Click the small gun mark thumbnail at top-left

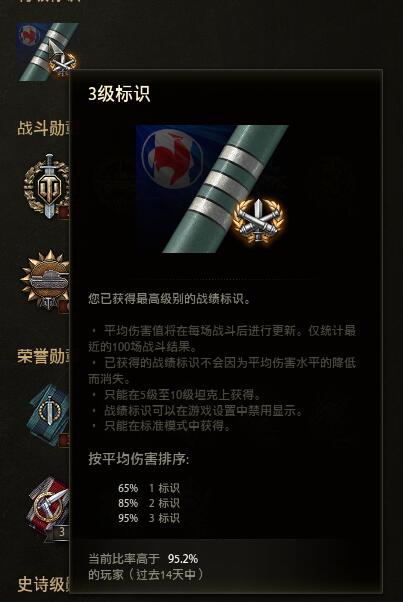(47, 52)
